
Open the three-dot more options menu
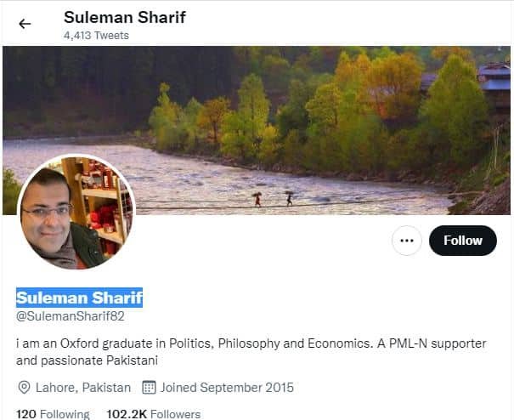tap(407, 241)
